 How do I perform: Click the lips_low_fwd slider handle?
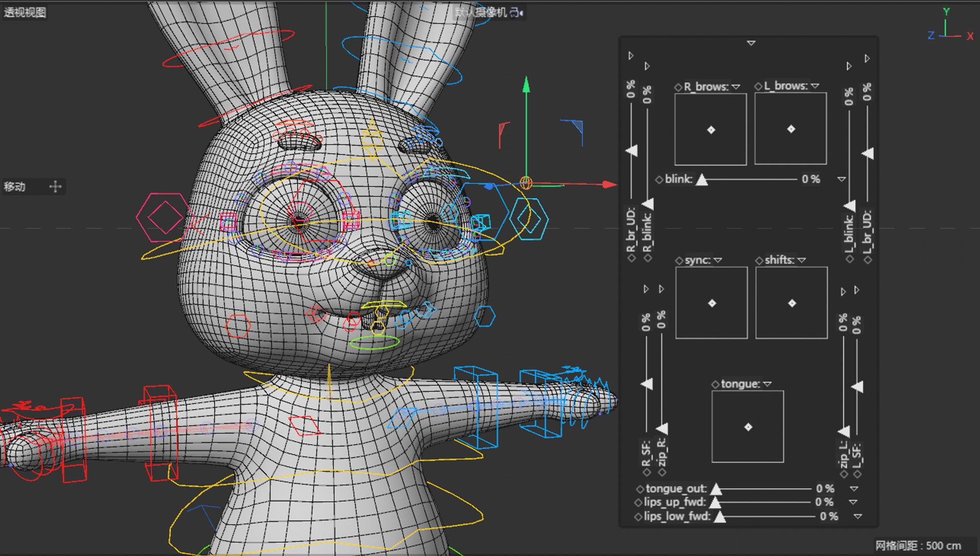[720, 516]
